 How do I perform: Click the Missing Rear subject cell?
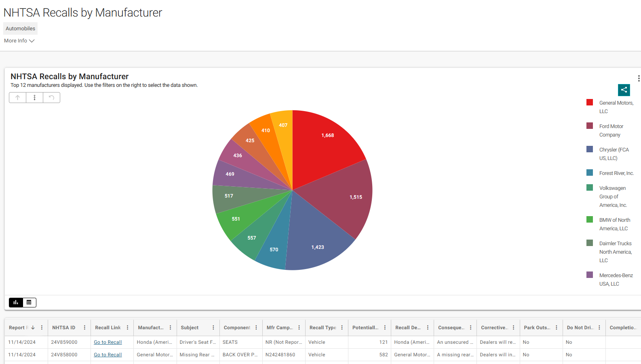click(197, 355)
